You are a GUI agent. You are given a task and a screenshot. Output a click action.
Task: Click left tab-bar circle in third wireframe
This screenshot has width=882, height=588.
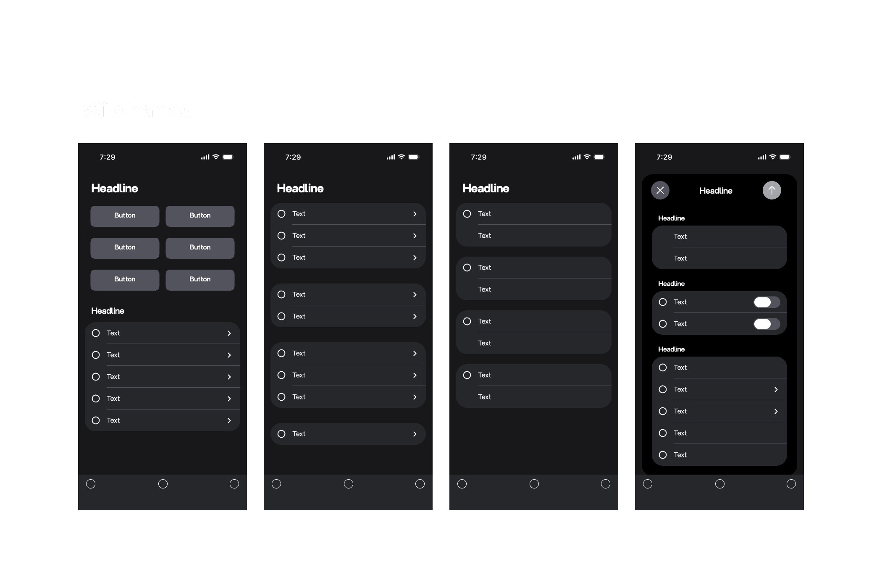462,484
